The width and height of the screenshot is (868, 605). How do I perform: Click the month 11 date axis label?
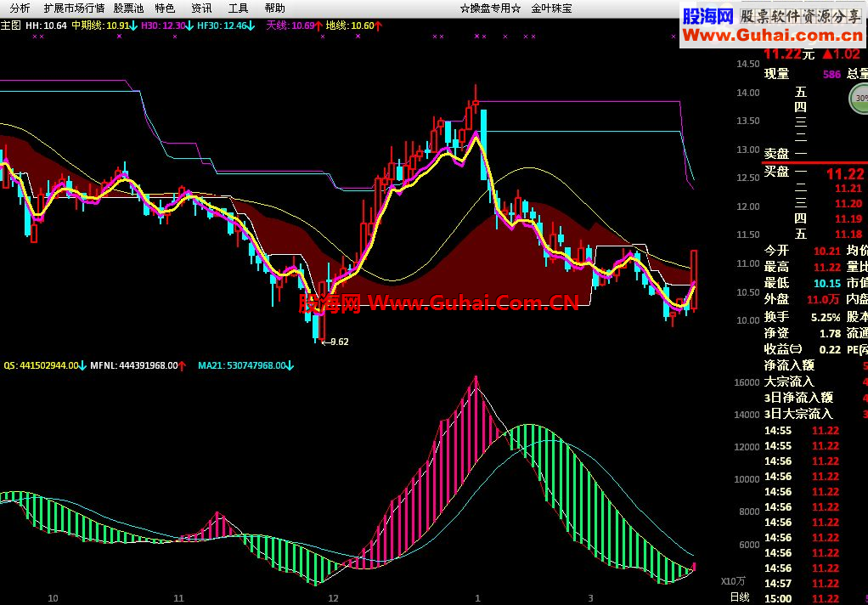pos(178,598)
